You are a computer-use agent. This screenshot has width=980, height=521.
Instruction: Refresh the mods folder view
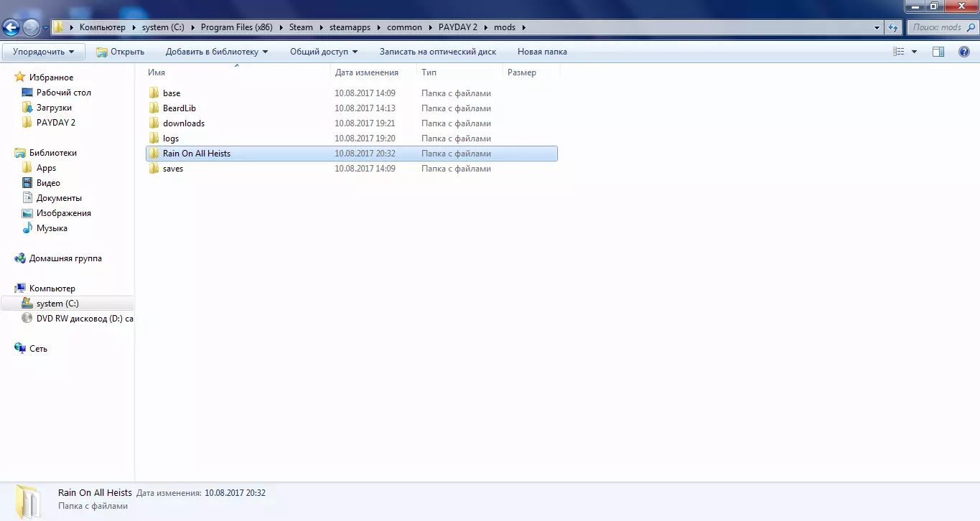[x=893, y=28]
